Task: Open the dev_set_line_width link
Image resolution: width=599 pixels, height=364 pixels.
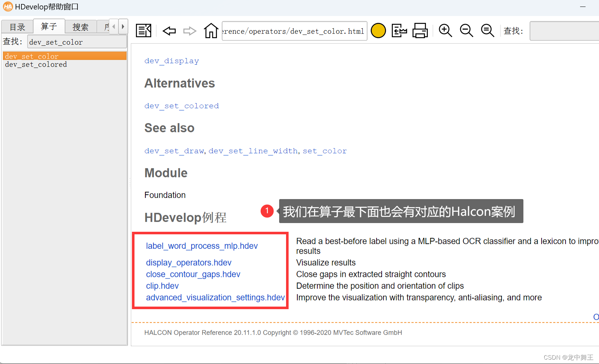Action: click(253, 151)
